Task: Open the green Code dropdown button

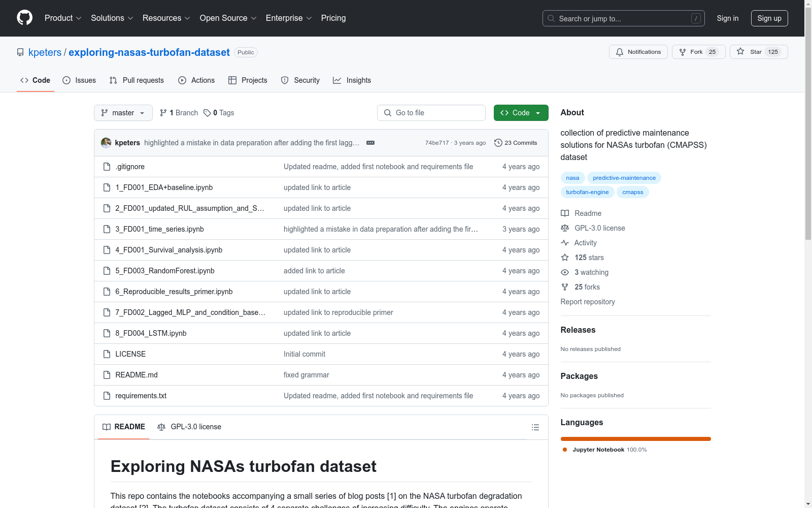Action: (521, 113)
